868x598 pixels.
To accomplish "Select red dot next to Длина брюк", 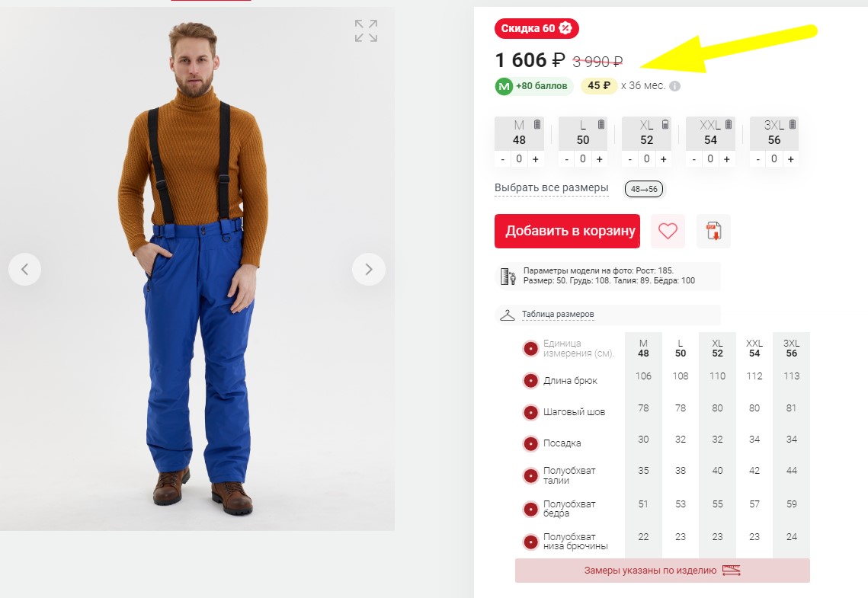I will pos(531,381).
